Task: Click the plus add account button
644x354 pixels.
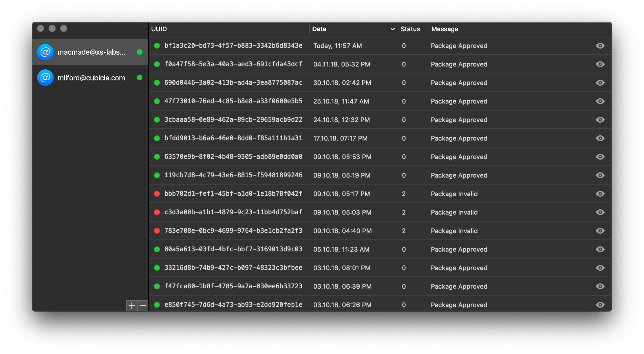Action: 132,305
